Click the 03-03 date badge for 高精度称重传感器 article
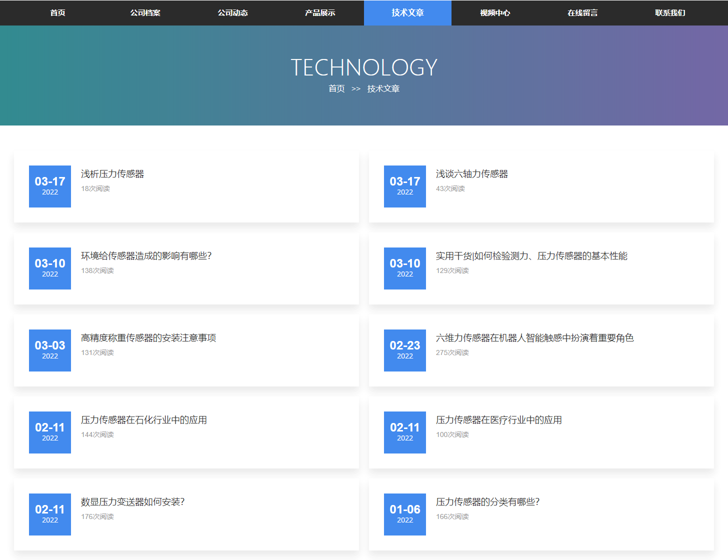This screenshot has height=560, width=728. tap(50, 350)
